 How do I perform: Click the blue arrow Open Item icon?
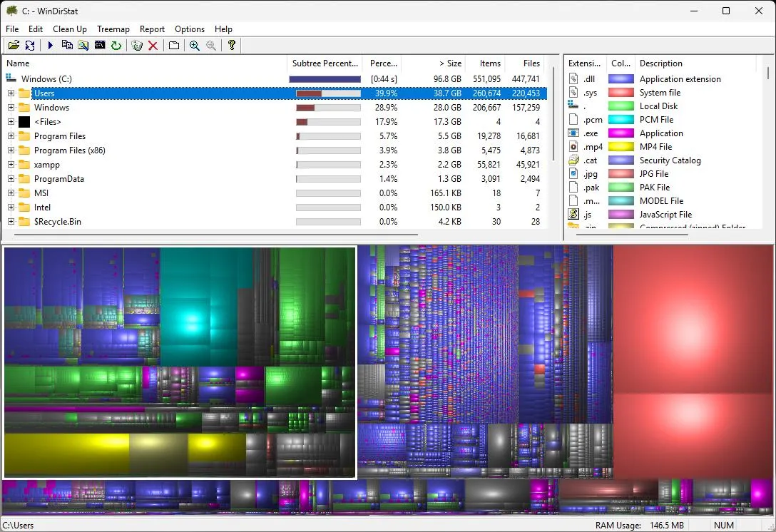point(50,46)
